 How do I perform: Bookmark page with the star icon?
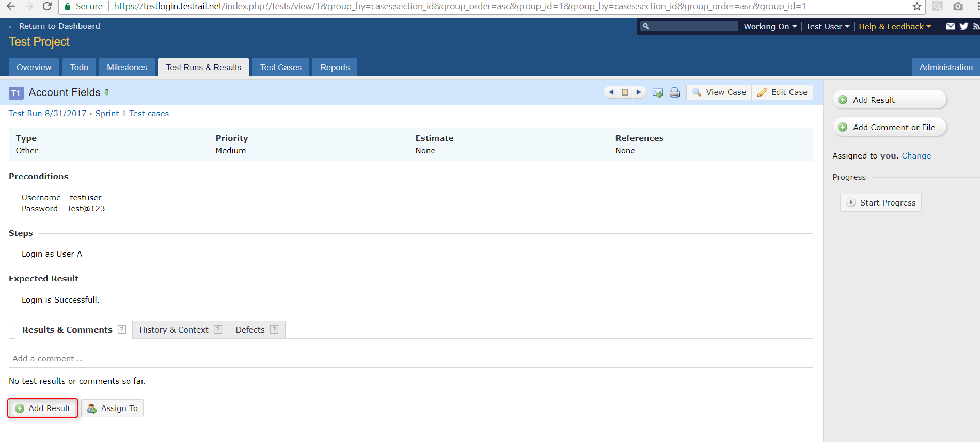point(917,6)
